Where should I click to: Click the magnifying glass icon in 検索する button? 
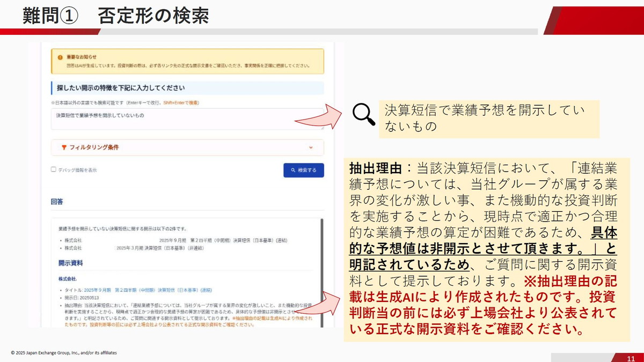293,170
